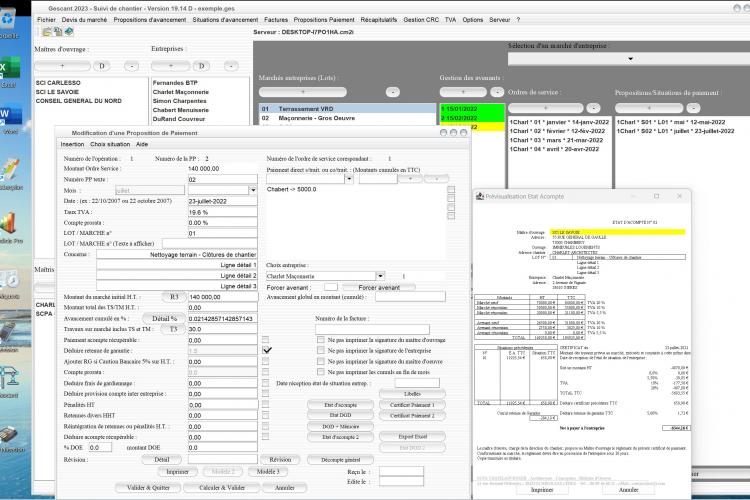Open the Choix situation menu

[110, 144]
